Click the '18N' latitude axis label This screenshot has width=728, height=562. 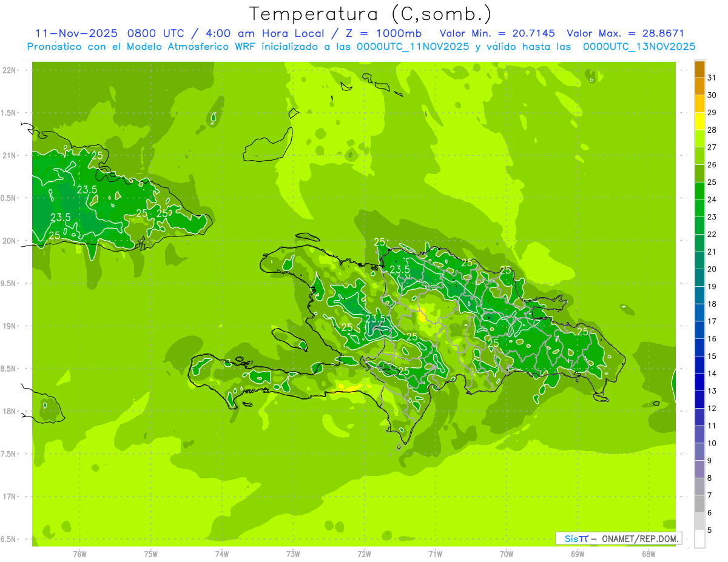coord(9,411)
